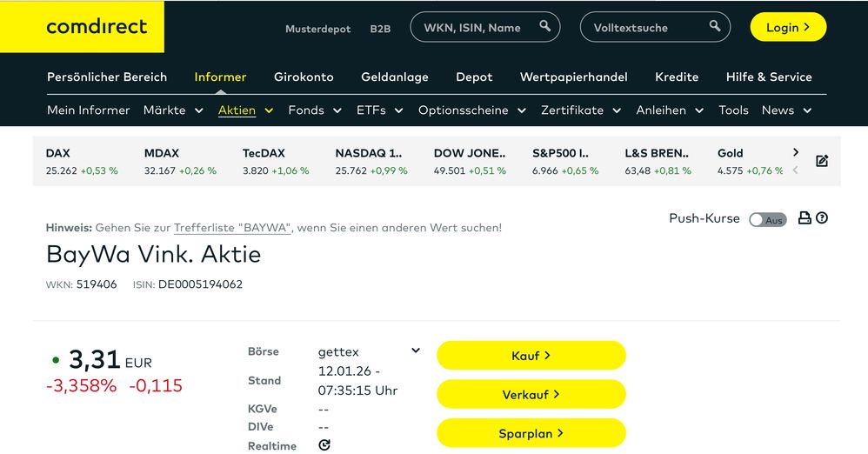
Task: Toggle the Push-Kurse switch on
Action: (767, 220)
